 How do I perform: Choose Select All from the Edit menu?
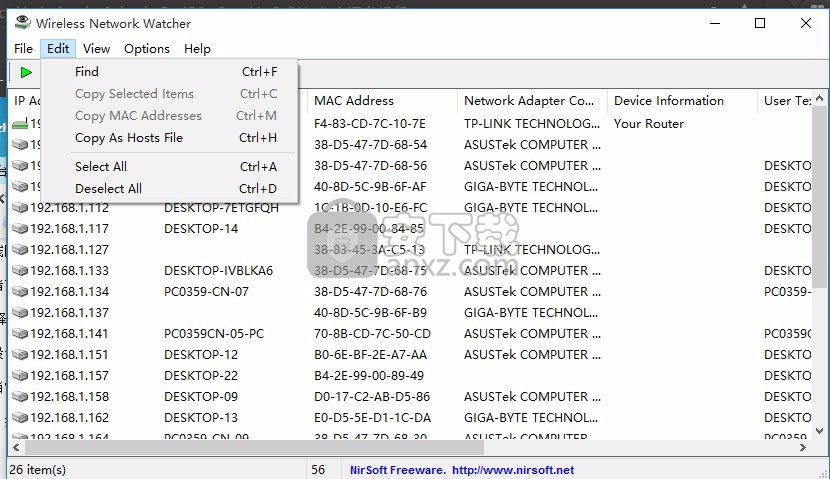[169, 167]
